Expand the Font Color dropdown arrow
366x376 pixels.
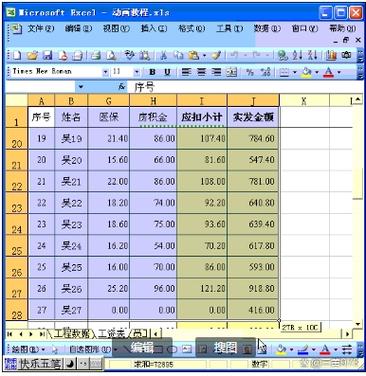[339, 72]
